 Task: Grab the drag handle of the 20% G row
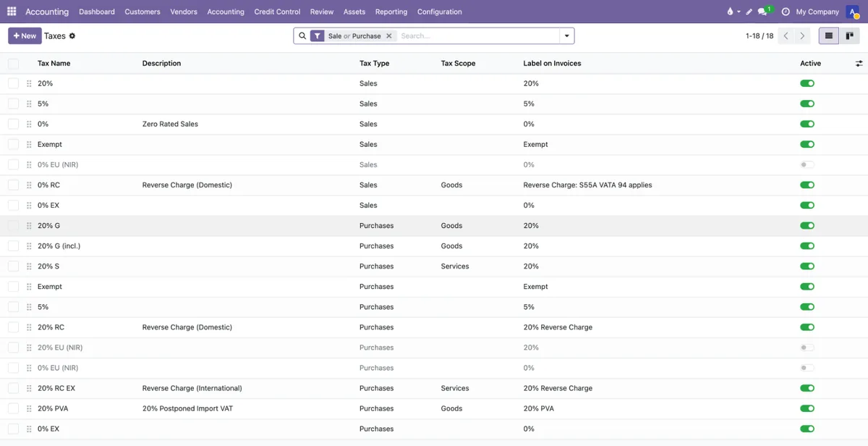29,226
